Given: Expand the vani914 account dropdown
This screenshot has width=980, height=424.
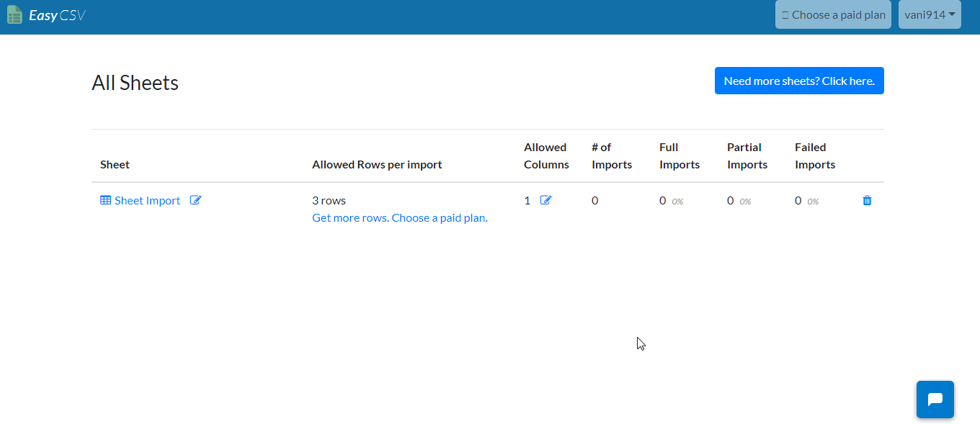Looking at the screenshot, I should (930, 14).
